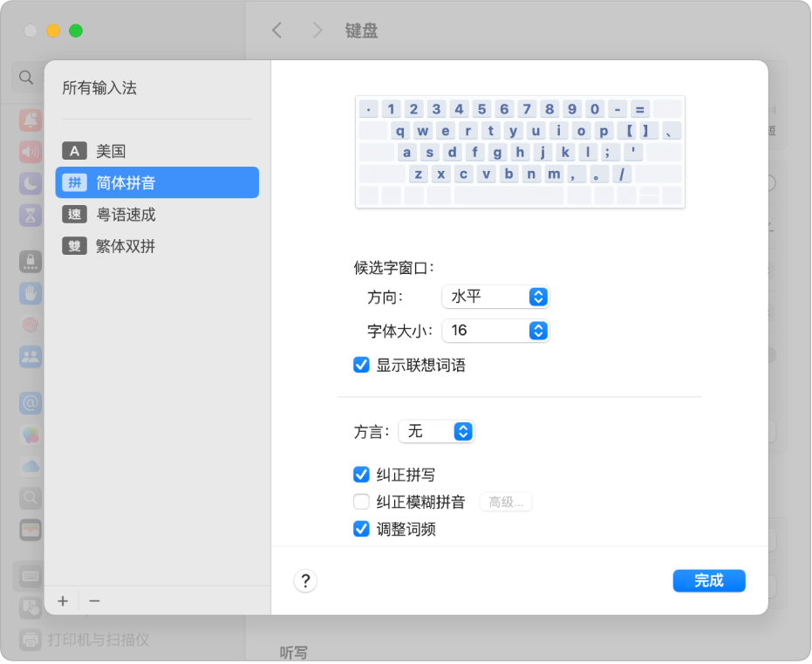Click the disabled 高级... button
The image size is (812, 664).
pyautogui.click(x=506, y=502)
